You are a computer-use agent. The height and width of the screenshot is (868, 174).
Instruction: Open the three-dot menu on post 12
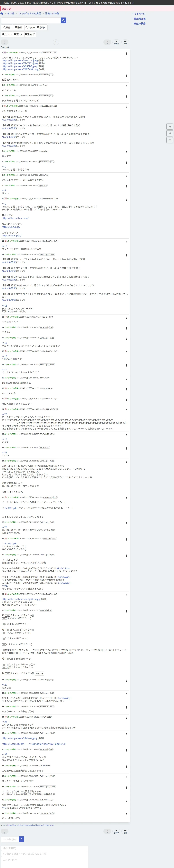tap(126, 255)
